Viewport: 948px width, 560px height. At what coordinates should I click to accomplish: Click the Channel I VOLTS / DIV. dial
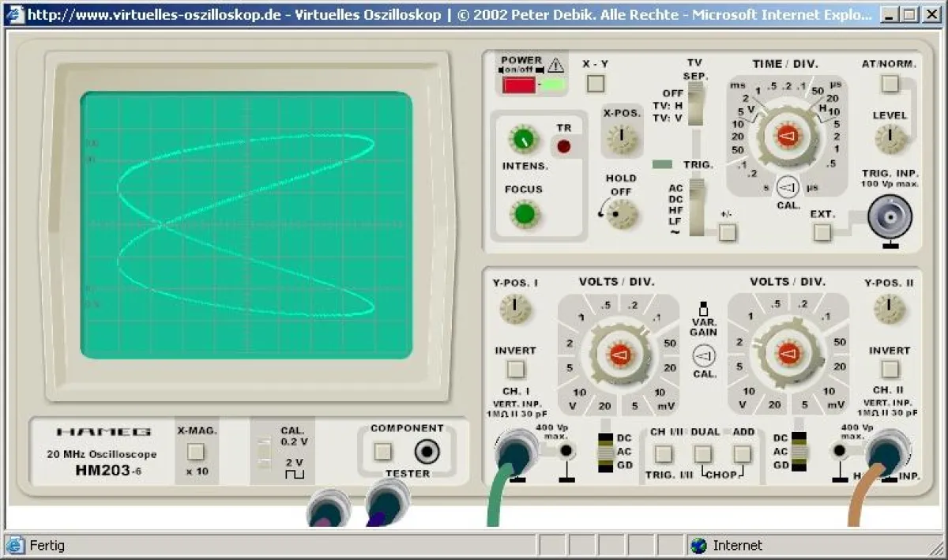[618, 355]
